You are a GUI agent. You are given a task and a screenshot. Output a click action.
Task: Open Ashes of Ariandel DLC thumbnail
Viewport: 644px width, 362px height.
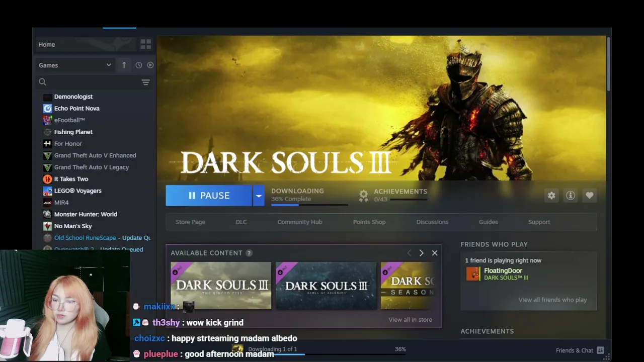[x=326, y=286]
